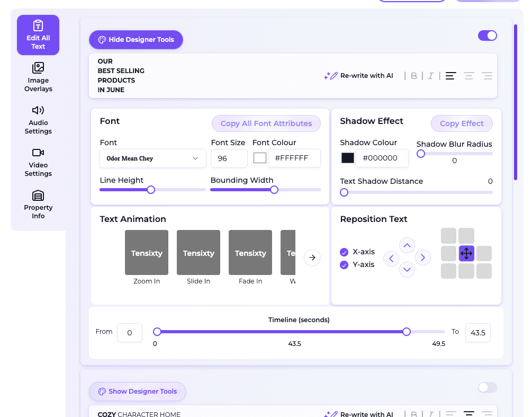This screenshot has width=532, height=417.
Task: Click the timeline start handle at 0
Action: click(x=157, y=332)
